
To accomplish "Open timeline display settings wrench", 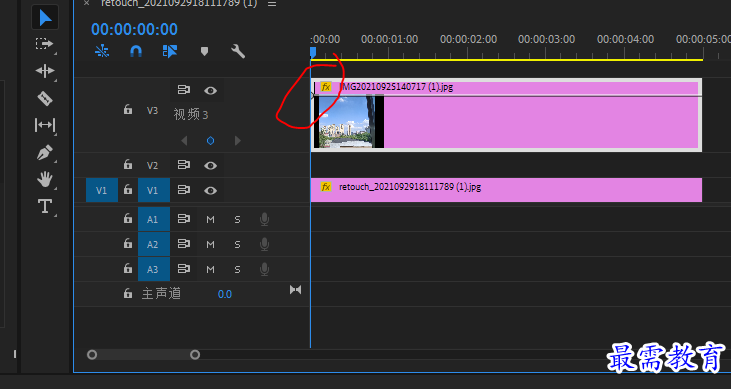I will [x=238, y=51].
